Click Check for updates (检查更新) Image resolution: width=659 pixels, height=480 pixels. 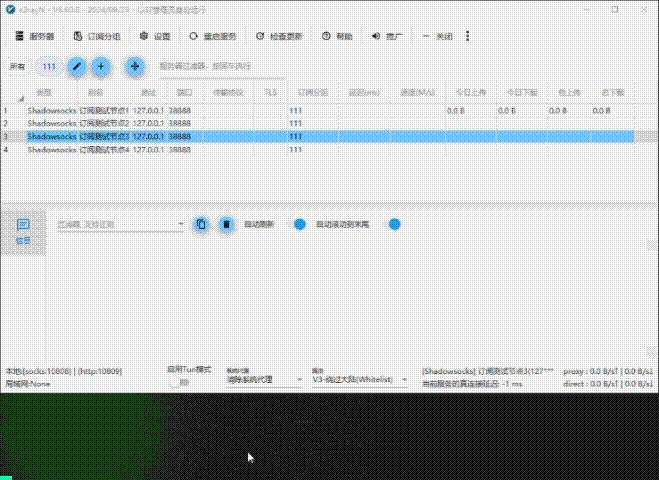279,37
